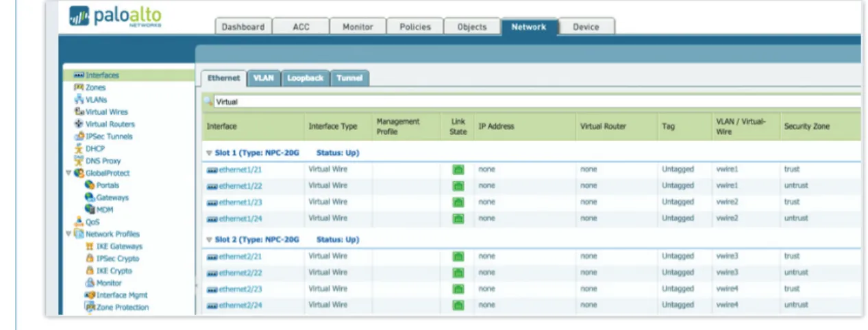The height and width of the screenshot is (330, 868).
Task: Open the Tunnel sub-tab
Action: click(x=349, y=78)
